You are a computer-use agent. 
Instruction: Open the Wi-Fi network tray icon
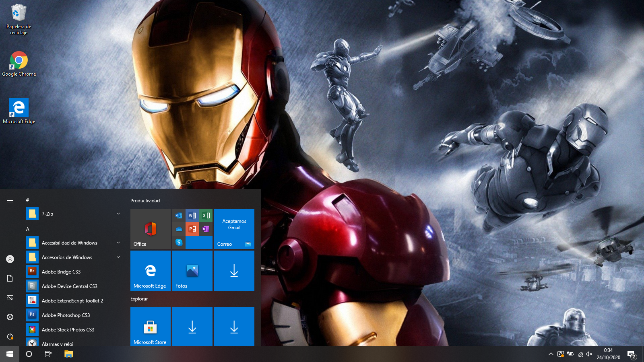click(580, 354)
